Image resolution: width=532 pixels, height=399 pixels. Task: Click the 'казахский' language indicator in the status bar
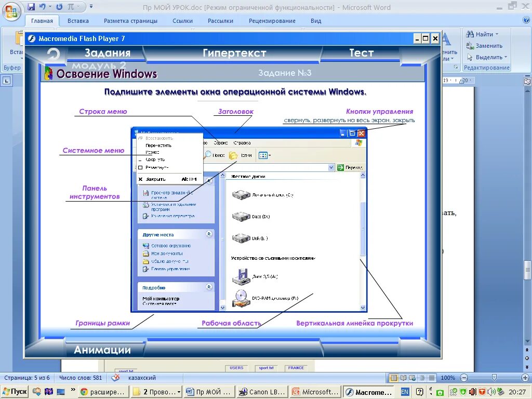(x=142, y=378)
